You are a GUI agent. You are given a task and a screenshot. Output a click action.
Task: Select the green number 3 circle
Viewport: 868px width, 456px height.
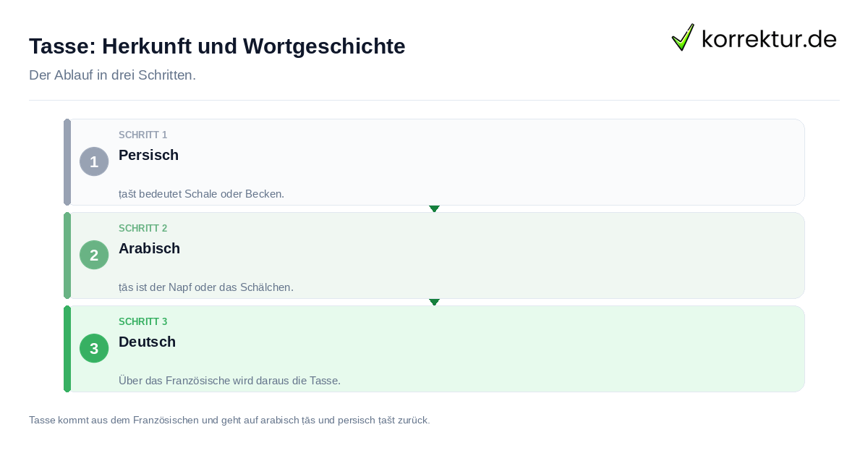94,348
